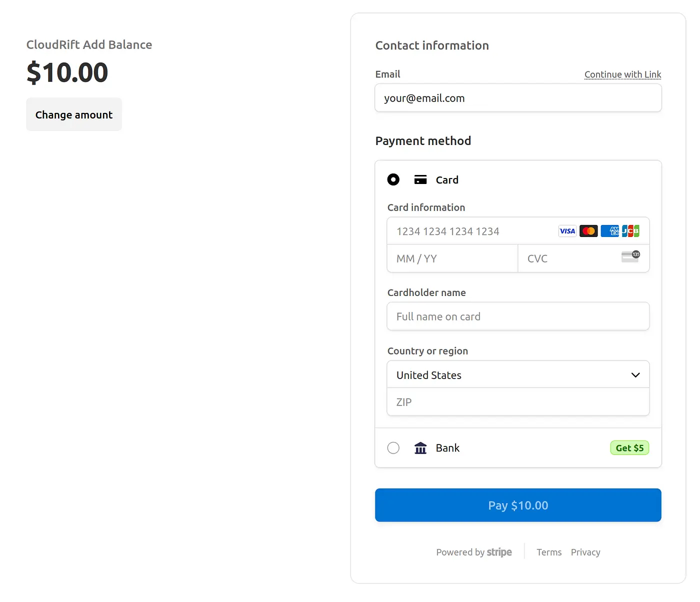
Task: Select the Card payment radio button
Action: tap(393, 179)
